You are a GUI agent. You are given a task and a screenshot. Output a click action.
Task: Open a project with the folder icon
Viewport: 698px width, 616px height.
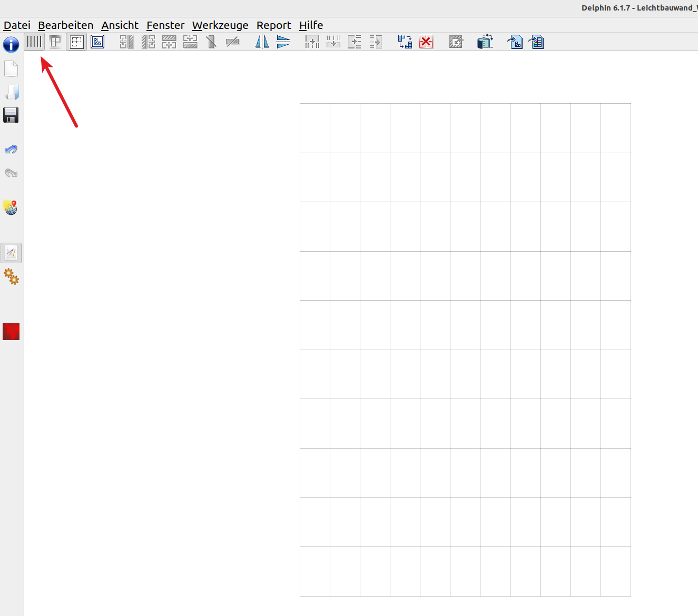pos(11,92)
